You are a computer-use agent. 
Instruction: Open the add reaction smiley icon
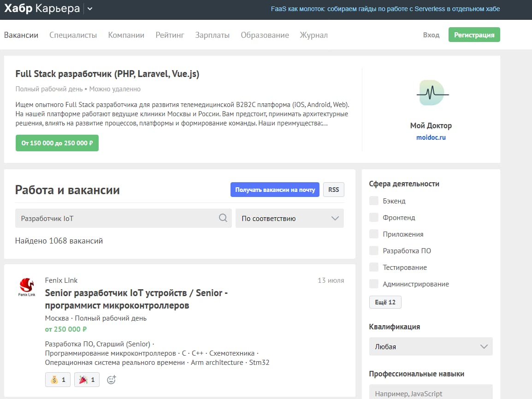tap(111, 379)
